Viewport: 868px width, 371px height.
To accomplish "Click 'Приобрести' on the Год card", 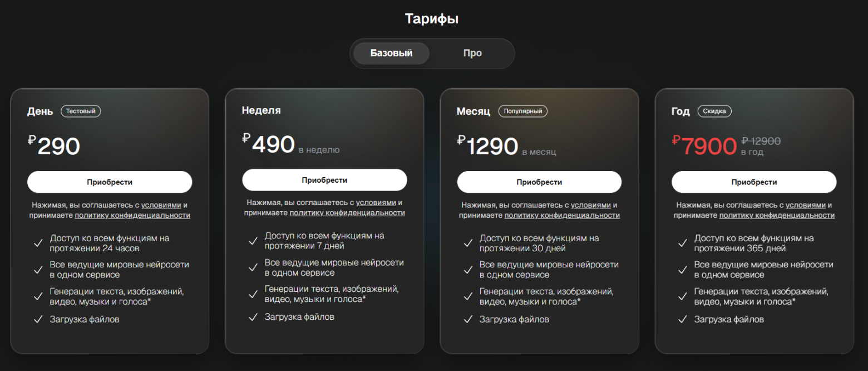I will coord(754,182).
